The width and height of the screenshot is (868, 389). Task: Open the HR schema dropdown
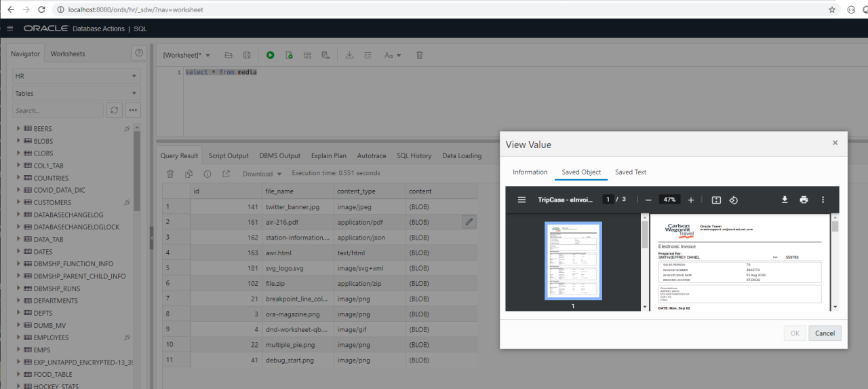pyautogui.click(x=77, y=76)
